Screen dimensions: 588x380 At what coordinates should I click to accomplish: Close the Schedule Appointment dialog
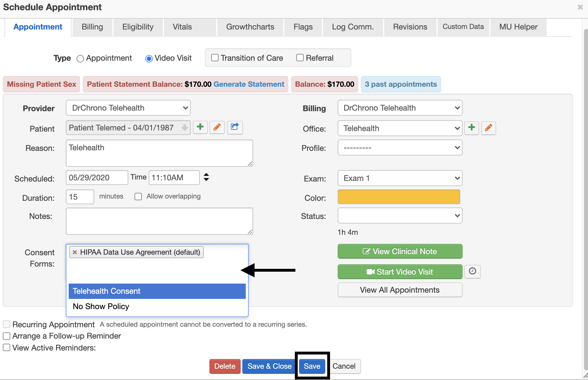[x=580, y=7]
